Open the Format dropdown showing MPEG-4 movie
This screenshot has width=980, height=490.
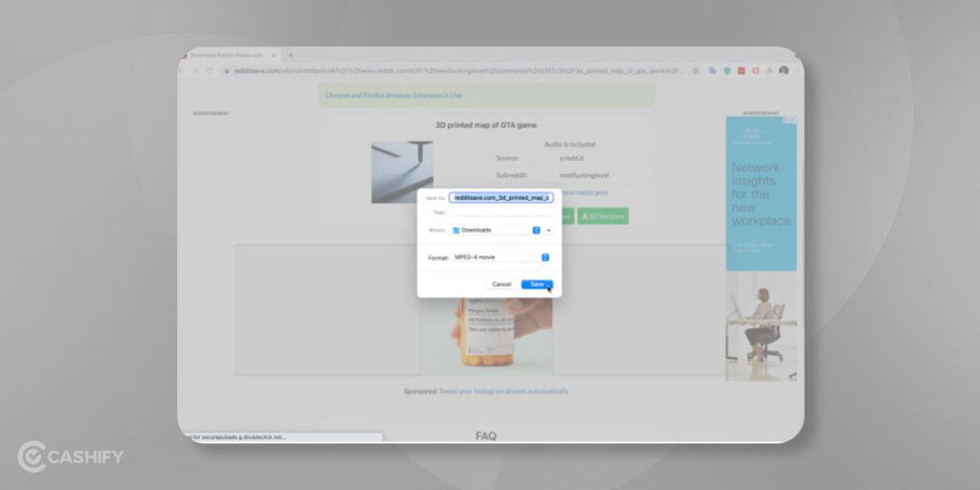point(501,257)
